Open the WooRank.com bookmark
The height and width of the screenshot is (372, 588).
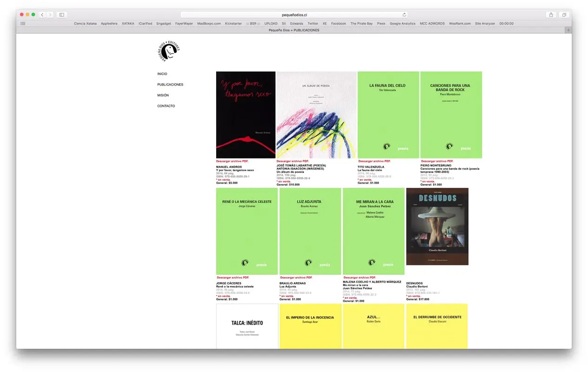tap(460, 23)
